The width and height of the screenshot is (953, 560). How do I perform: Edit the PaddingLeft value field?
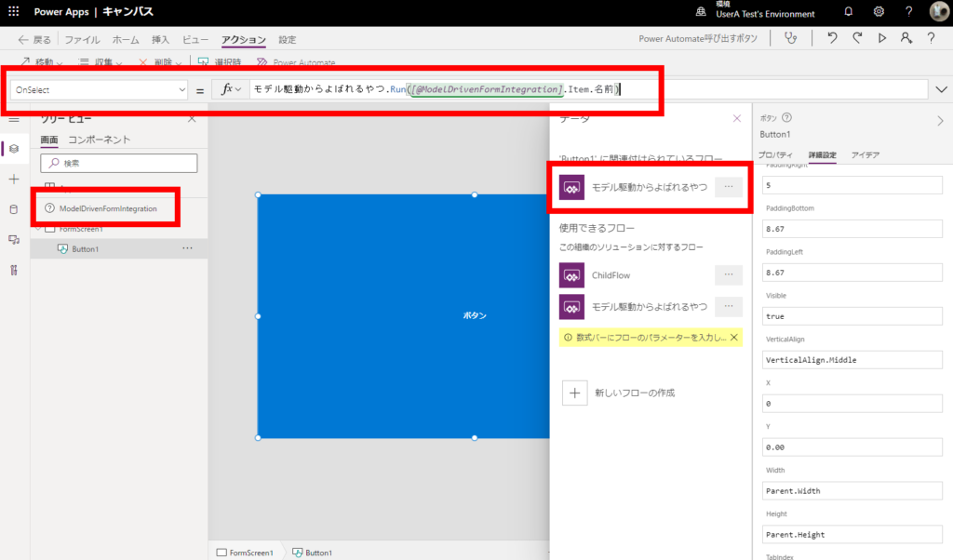[x=852, y=273]
